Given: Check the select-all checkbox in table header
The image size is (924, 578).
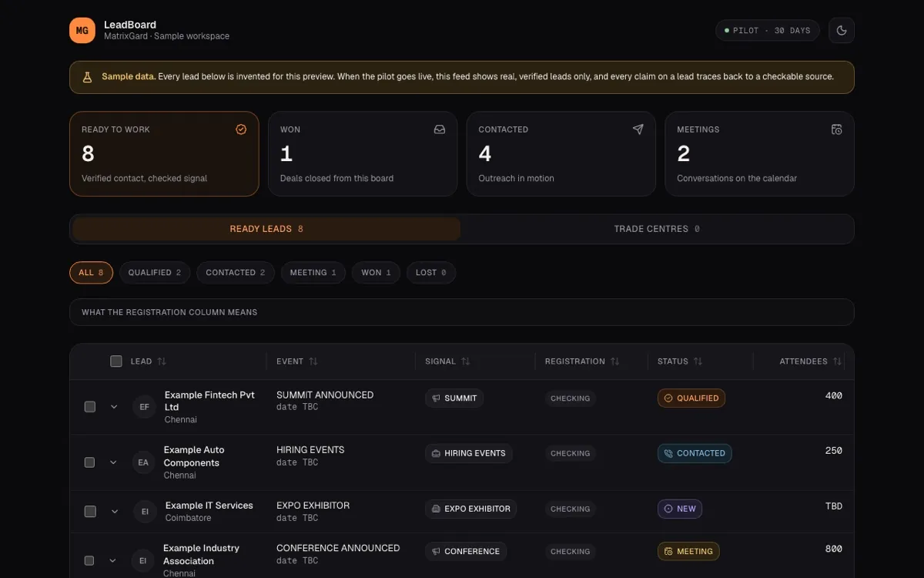Looking at the screenshot, I should (x=116, y=361).
